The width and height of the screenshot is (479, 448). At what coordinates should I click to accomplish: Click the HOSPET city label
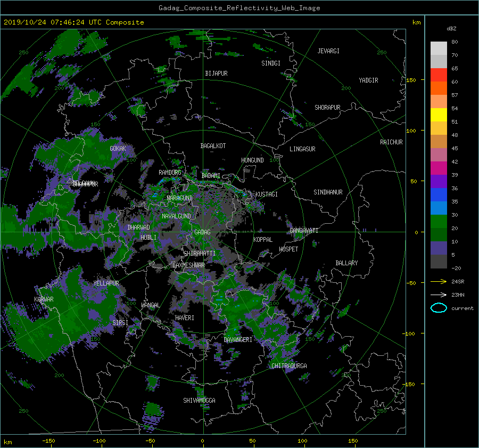tap(288, 249)
